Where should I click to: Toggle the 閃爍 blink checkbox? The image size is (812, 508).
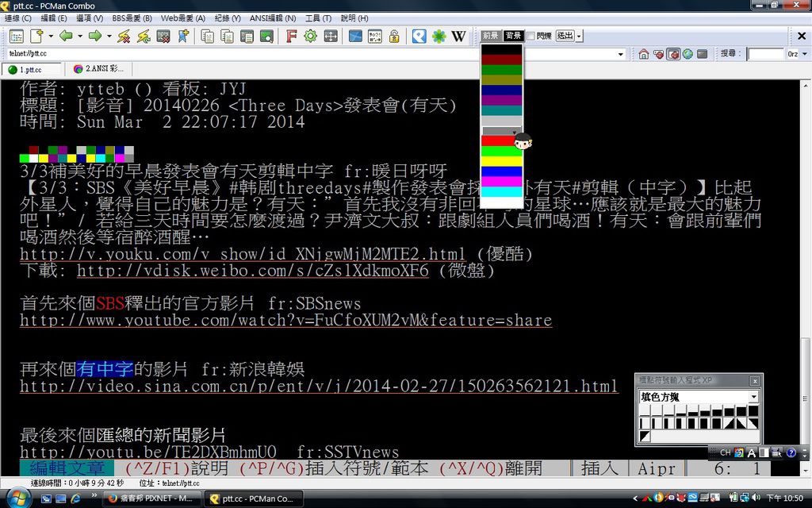[530, 36]
